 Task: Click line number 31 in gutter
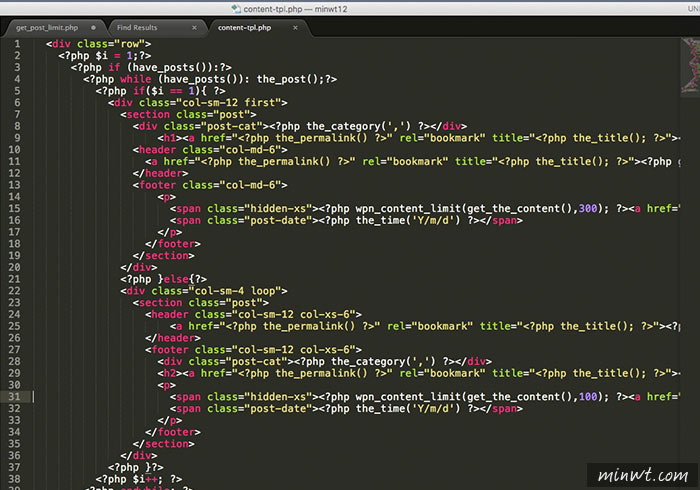click(14, 397)
